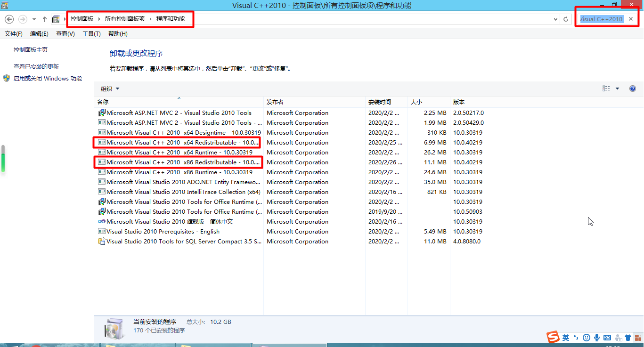Click the 6.99 MB size cell
This screenshot has height=347, width=644.
(435, 143)
